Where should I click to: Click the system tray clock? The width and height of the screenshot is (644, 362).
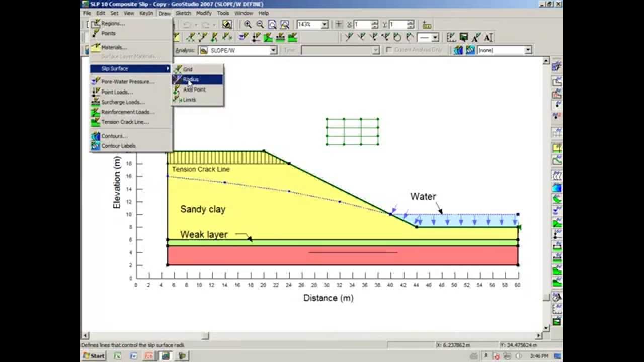(x=539, y=355)
